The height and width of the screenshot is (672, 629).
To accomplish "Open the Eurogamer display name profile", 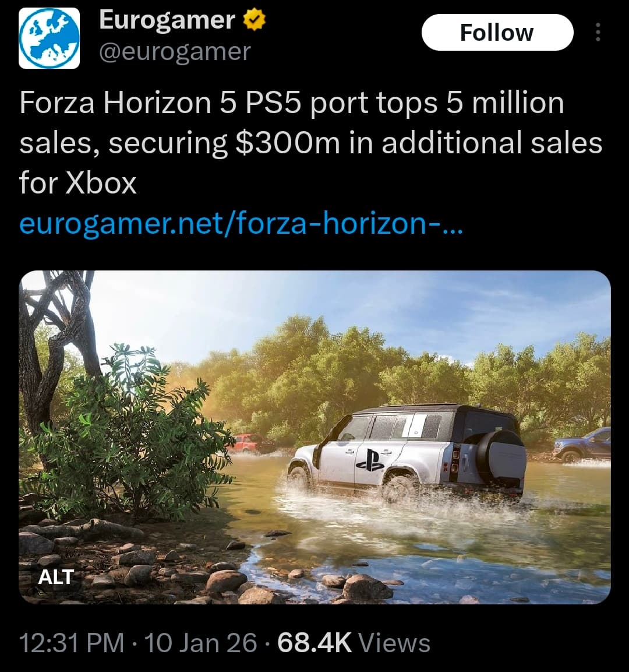I will [x=167, y=20].
